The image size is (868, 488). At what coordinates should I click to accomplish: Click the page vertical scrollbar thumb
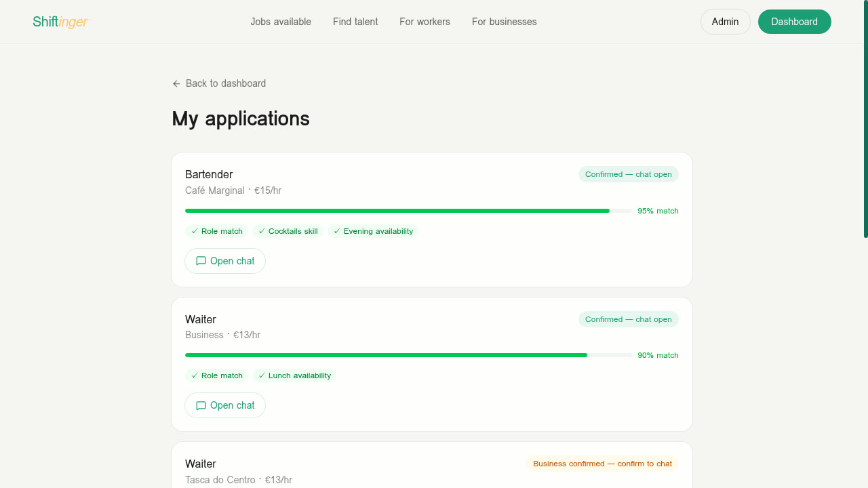(x=865, y=119)
